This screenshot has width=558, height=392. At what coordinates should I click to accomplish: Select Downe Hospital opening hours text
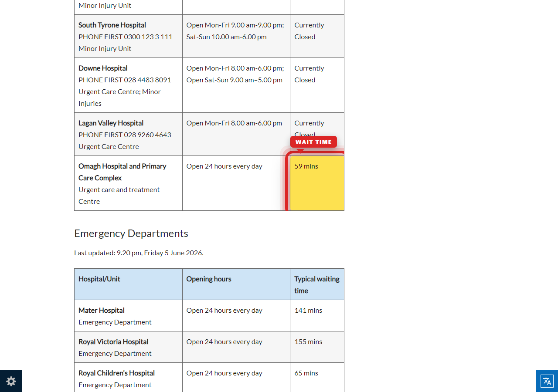point(235,74)
